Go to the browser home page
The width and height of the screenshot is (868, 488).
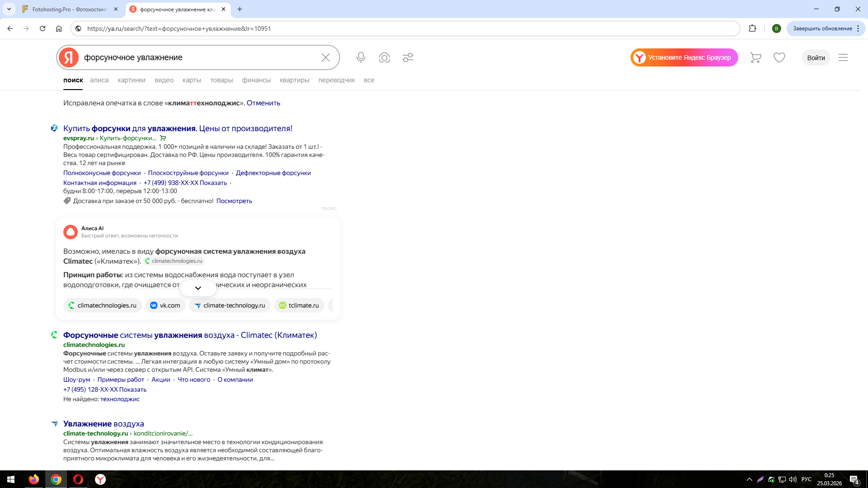(x=59, y=28)
